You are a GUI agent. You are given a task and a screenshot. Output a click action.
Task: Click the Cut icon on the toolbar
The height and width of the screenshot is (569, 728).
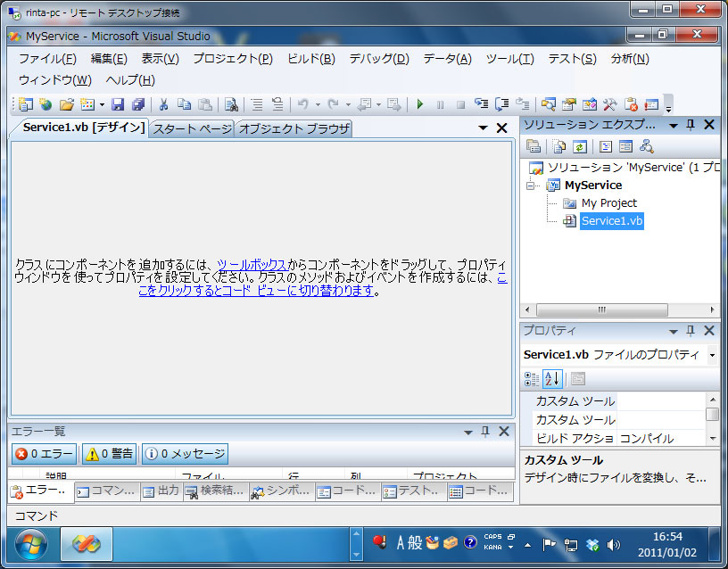165,104
